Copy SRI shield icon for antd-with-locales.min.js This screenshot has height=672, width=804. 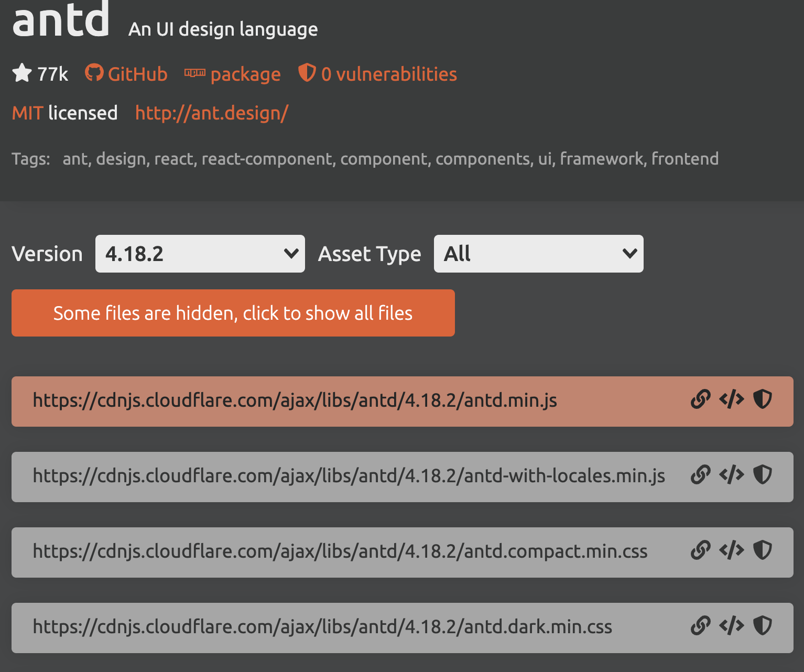click(x=763, y=475)
